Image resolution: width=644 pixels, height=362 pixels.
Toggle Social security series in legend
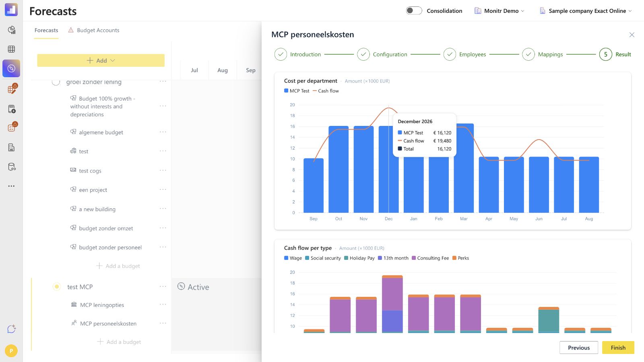[323, 258]
